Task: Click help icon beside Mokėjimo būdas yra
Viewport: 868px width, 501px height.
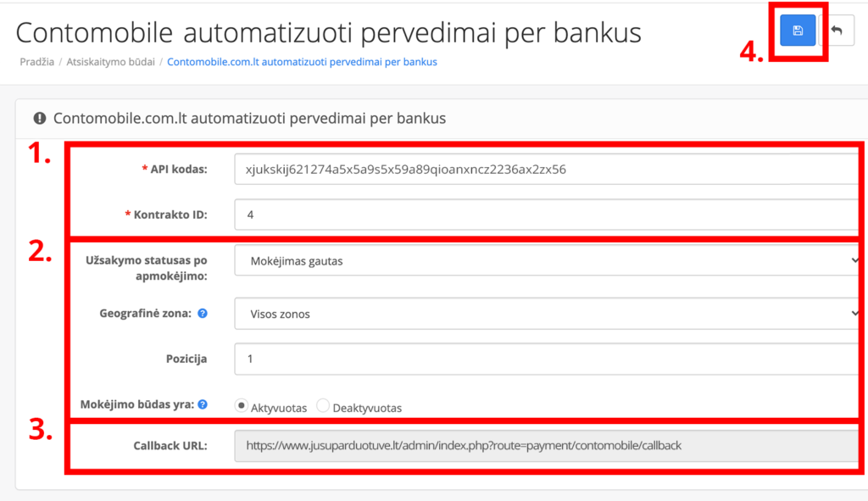Action: pos(203,404)
